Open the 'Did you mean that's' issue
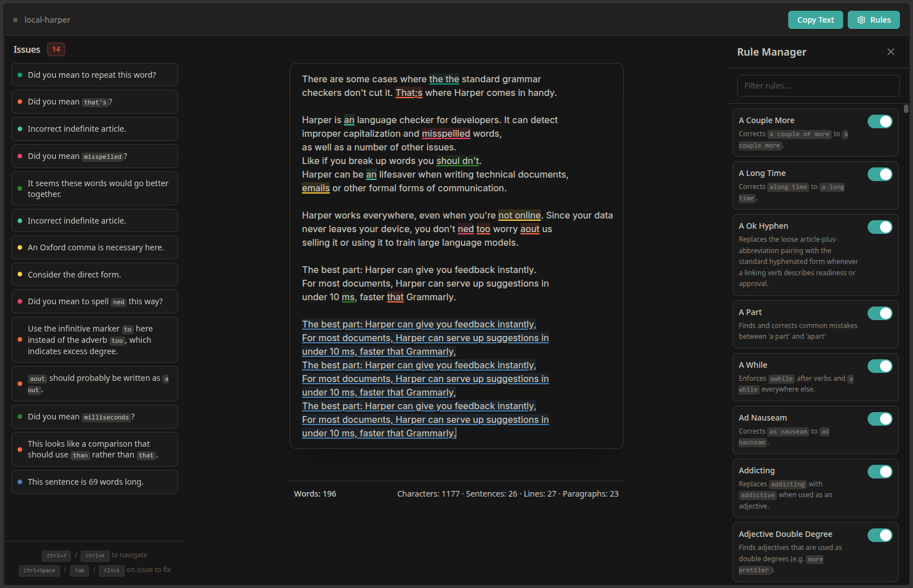The image size is (913, 588). coord(95,102)
